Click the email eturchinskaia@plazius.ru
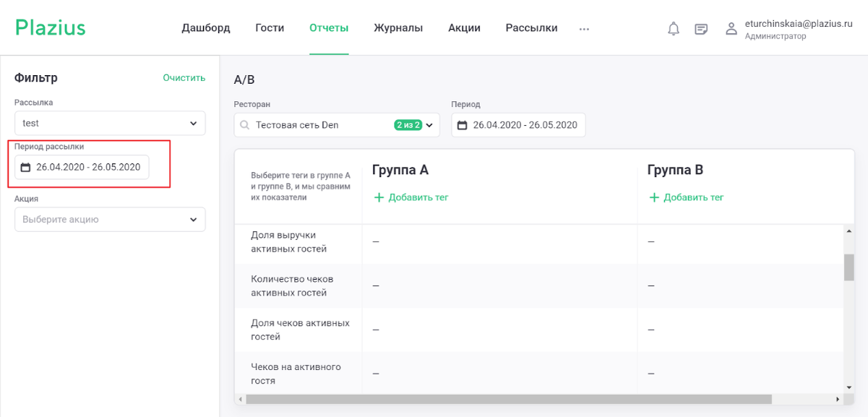This screenshot has width=868, height=417. (799, 23)
